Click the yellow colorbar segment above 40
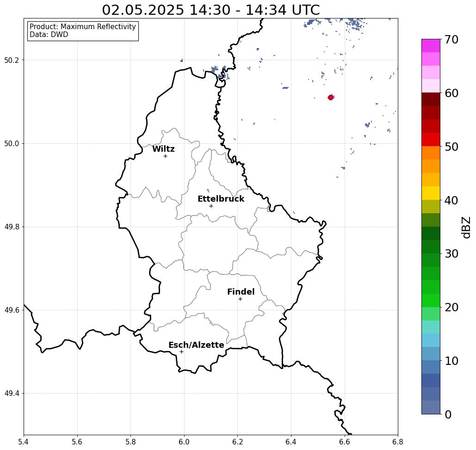Screen dimensions: 476x450 431,193
